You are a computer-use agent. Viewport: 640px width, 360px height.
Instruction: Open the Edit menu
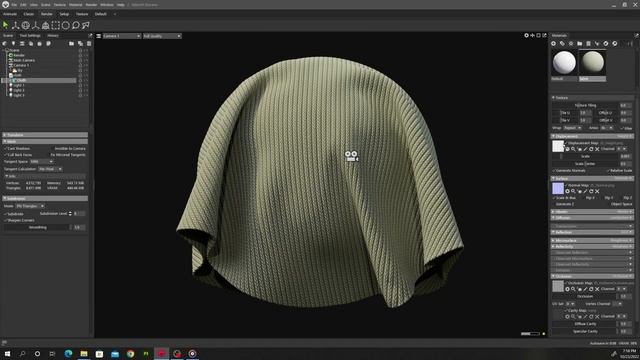coord(23,4)
